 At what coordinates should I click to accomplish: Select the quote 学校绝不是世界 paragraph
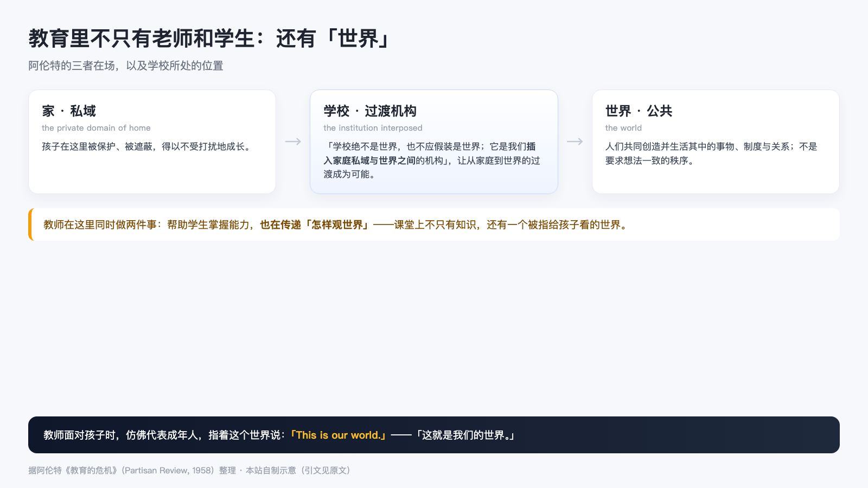pos(432,160)
